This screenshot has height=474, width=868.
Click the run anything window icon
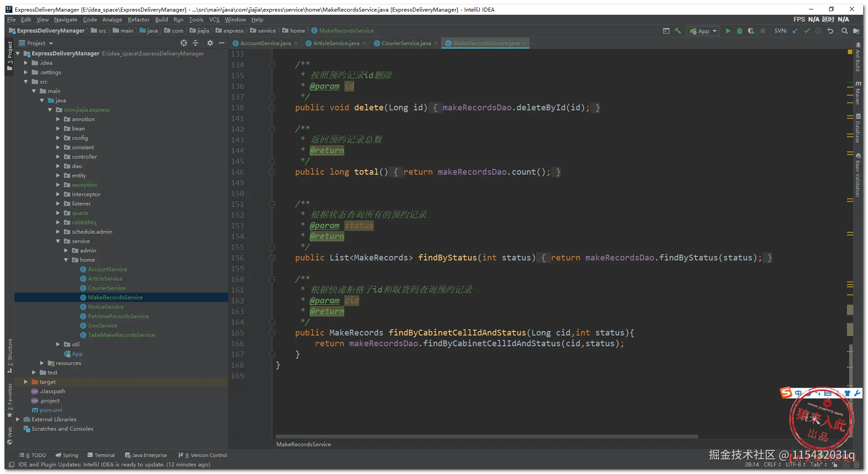[x=666, y=31]
